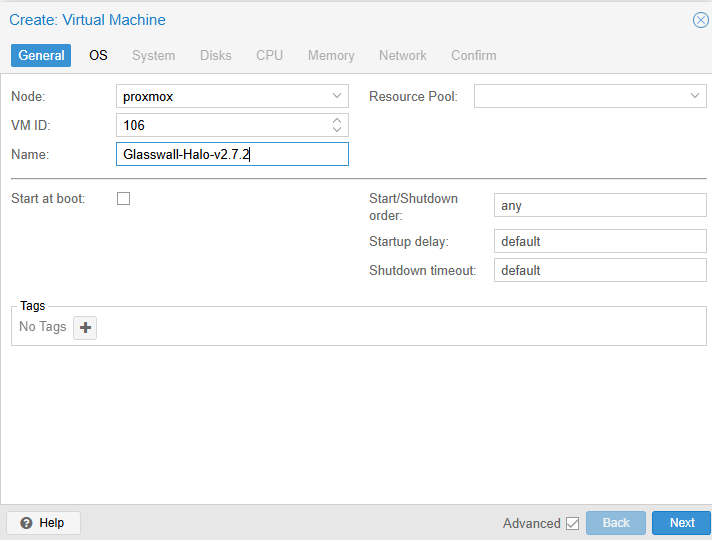Decrease the VM ID using the down arrow
712x540 pixels.
coord(337,131)
